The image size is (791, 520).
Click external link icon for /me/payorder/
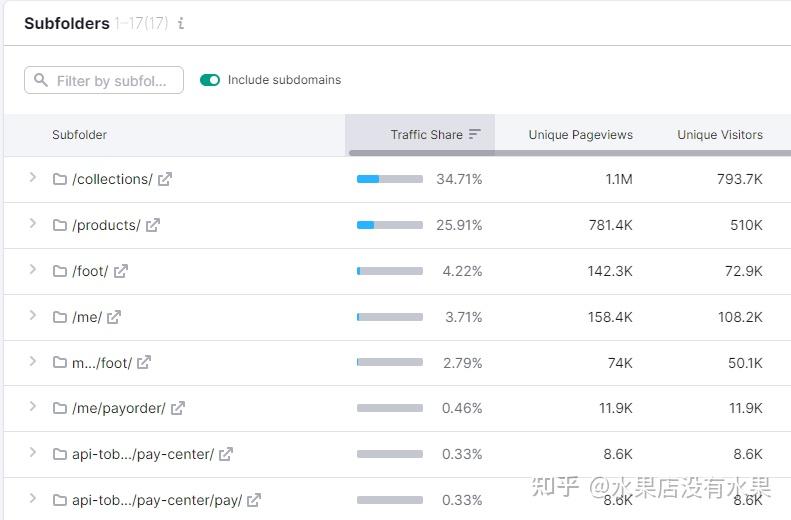click(x=178, y=408)
